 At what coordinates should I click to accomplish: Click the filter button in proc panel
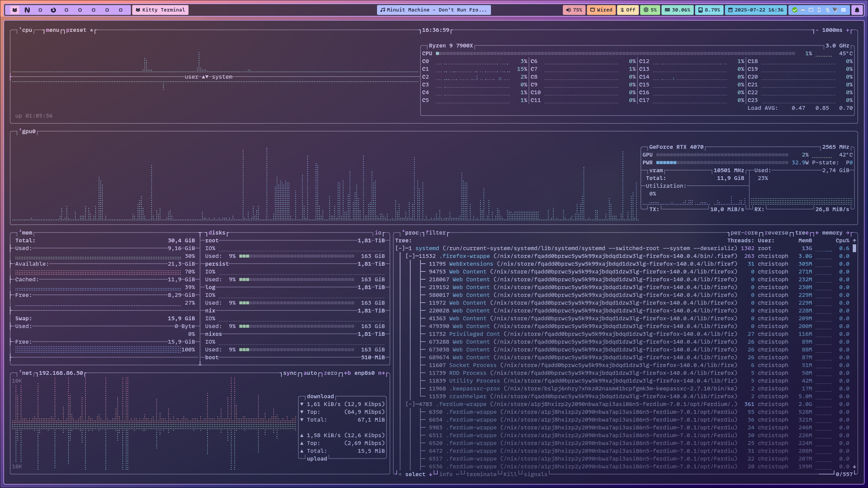436,233
